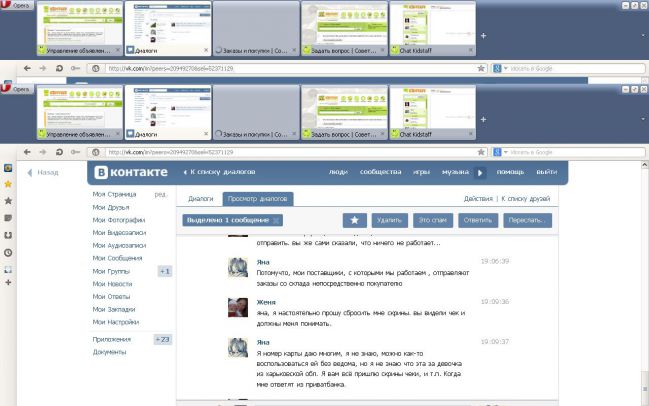Switch to the 'Диалоги' tab
Screen dimensions: 649x406
coord(201,199)
